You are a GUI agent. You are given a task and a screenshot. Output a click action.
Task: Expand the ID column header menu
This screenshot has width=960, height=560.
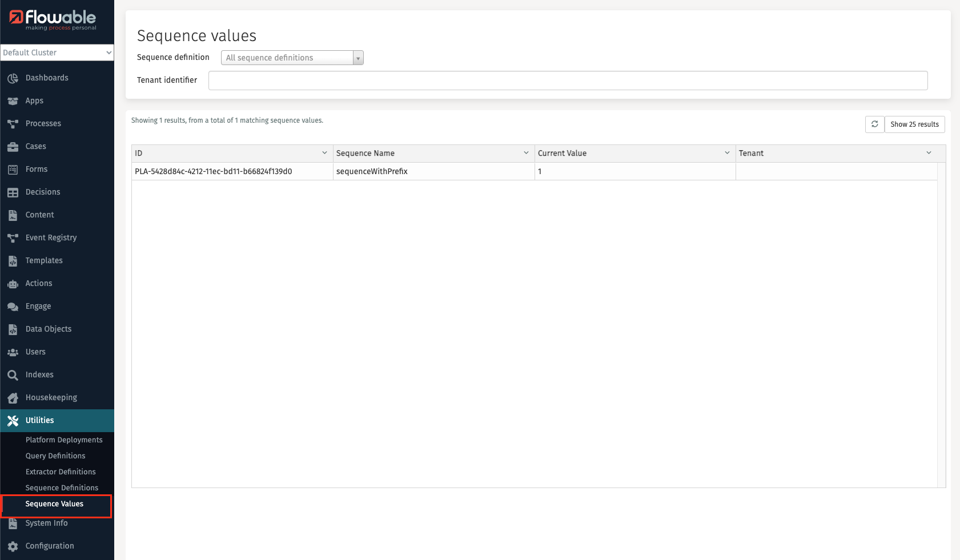pyautogui.click(x=324, y=153)
